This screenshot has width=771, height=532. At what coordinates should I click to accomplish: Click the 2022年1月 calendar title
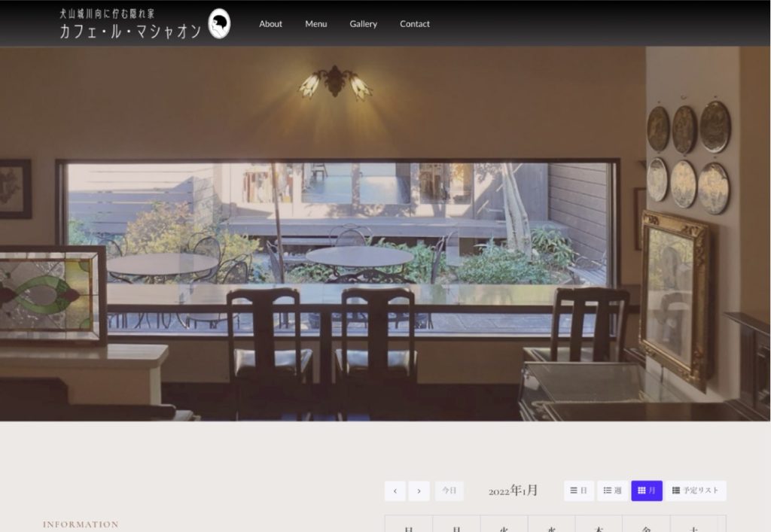click(513, 491)
